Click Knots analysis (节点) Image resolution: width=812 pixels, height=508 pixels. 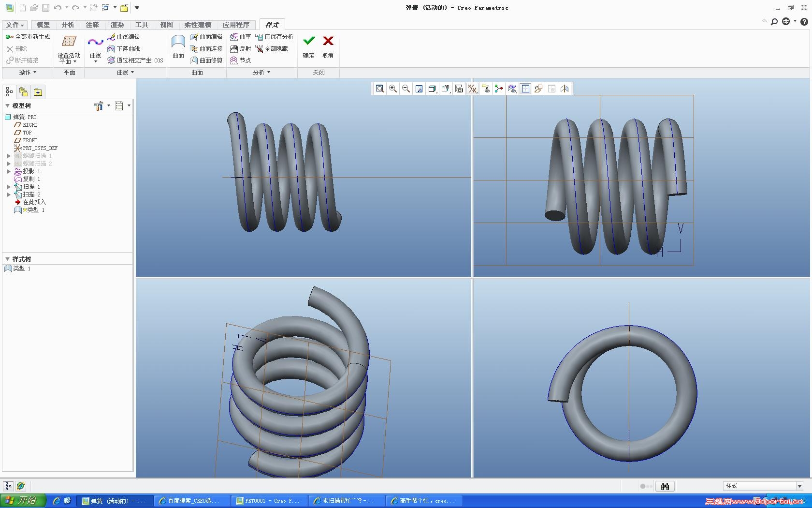(241, 60)
